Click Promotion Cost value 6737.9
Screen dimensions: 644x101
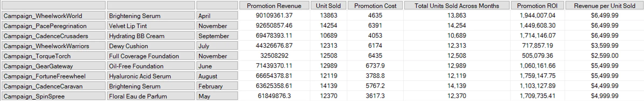pyautogui.click(x=375, y=66)
